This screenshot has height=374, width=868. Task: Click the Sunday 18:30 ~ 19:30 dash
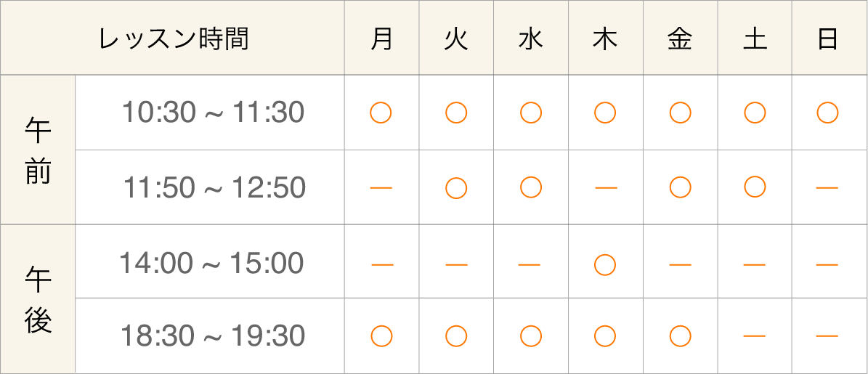coord(827,336)
